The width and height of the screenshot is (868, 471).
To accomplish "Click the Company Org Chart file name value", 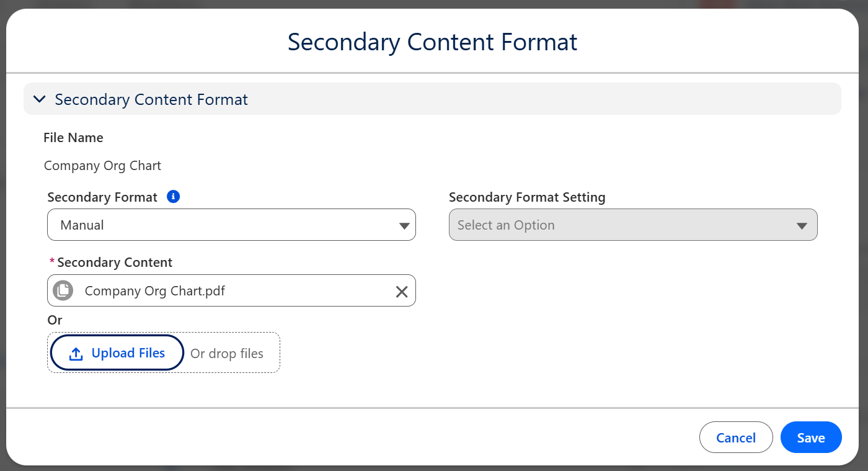I will 102,166.
